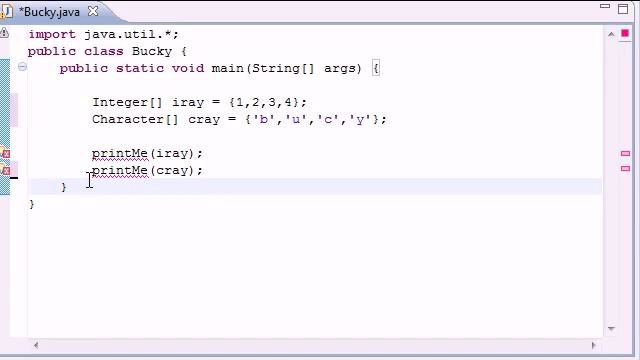The width and height of the screenshot is (640, 360).
Task: Click the character literal 'y'
Action: tap(360, 120)
